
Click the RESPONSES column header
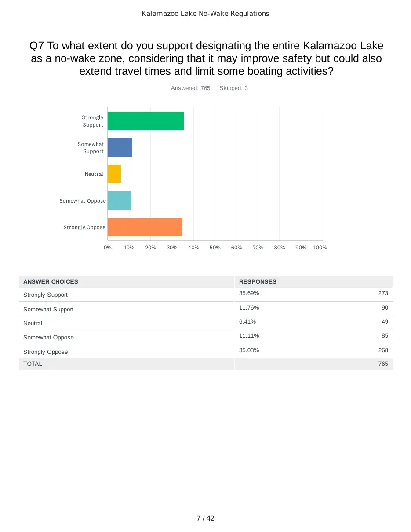tap(258, 281)
